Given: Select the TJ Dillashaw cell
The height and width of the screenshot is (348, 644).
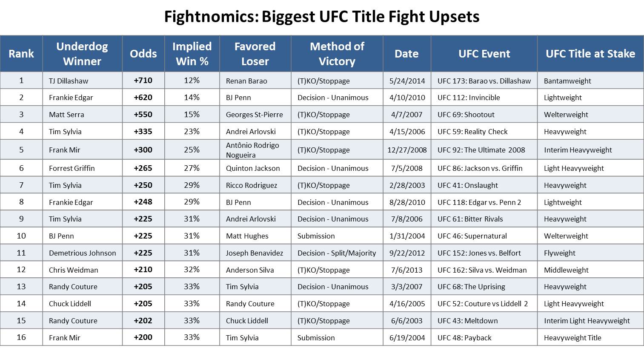Looking at the screenshot, I should click(69, 81).
